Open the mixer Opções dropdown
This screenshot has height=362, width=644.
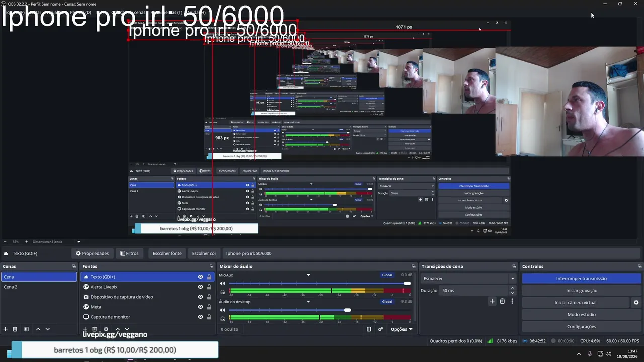click(401, 329)
